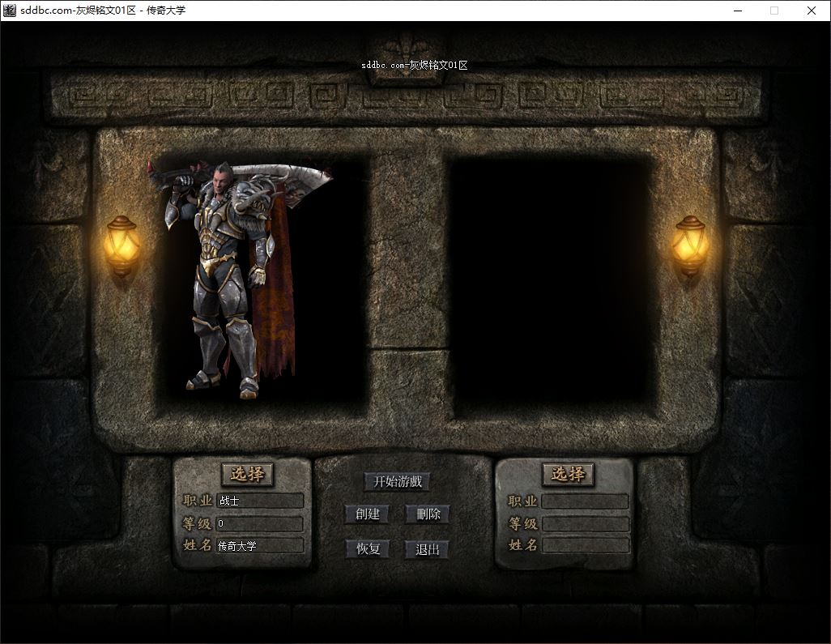
Task: Click the 开始游戲 start game button
Action: [x=398, y=481]
